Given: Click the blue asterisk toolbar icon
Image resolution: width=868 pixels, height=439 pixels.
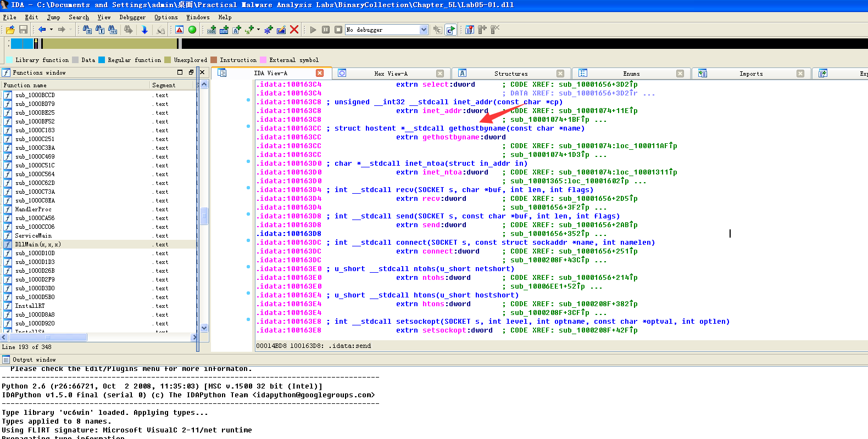Looking at the screenshot, I should 268,30.
